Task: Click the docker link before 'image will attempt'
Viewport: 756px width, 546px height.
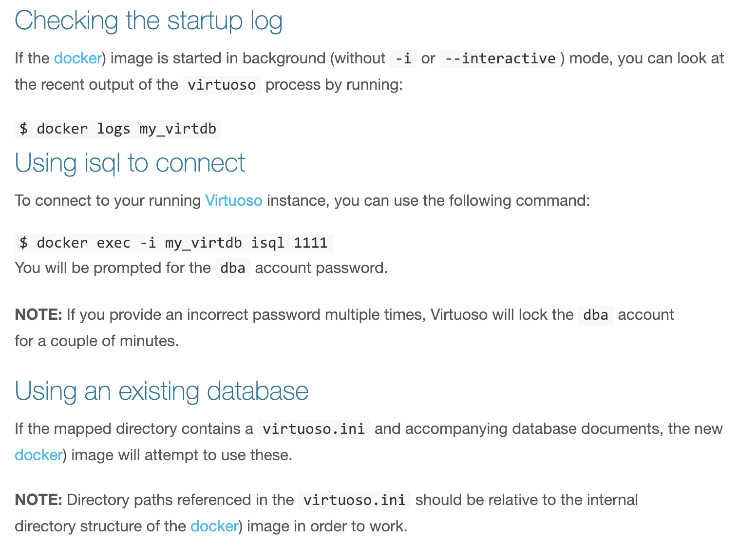Action: click(x=38, y=455)
